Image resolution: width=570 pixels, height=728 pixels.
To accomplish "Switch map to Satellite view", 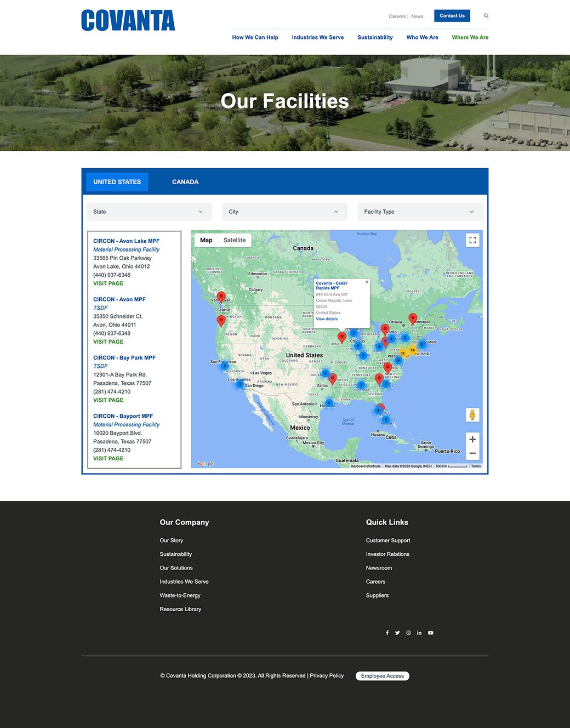I will (x=235, y=240).
